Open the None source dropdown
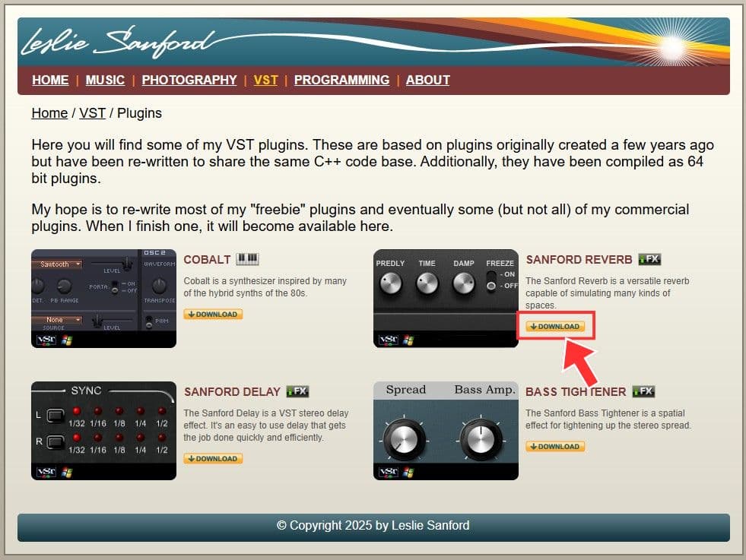The width and height of the screenshot is (746, 560). pyautogui.click(x=56, y=320)
